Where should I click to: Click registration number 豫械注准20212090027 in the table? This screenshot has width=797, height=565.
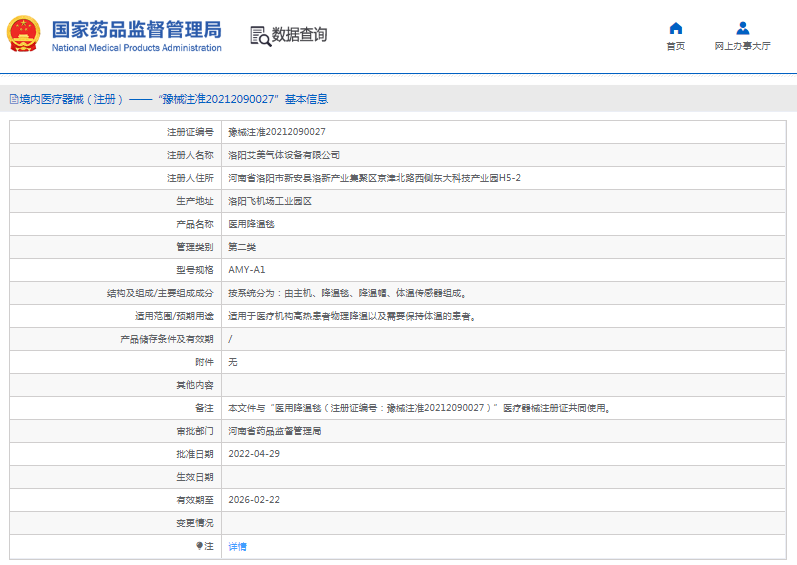[277, 132]
